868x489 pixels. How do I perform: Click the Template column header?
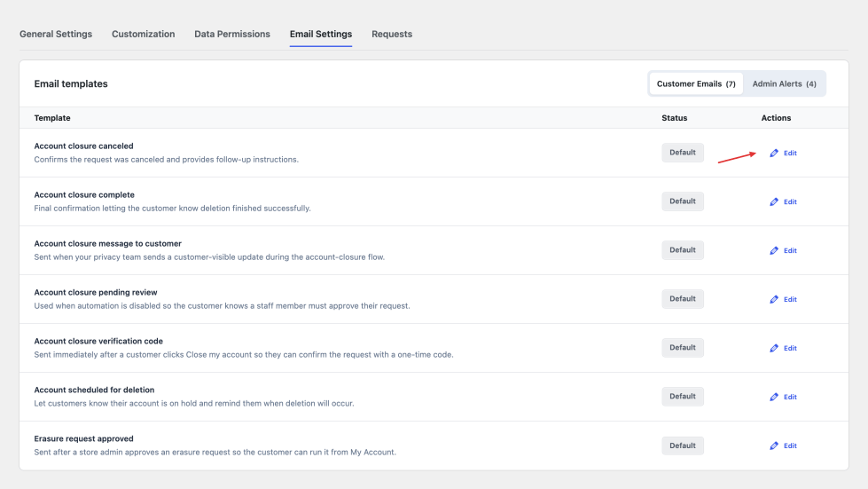(52, 118)
